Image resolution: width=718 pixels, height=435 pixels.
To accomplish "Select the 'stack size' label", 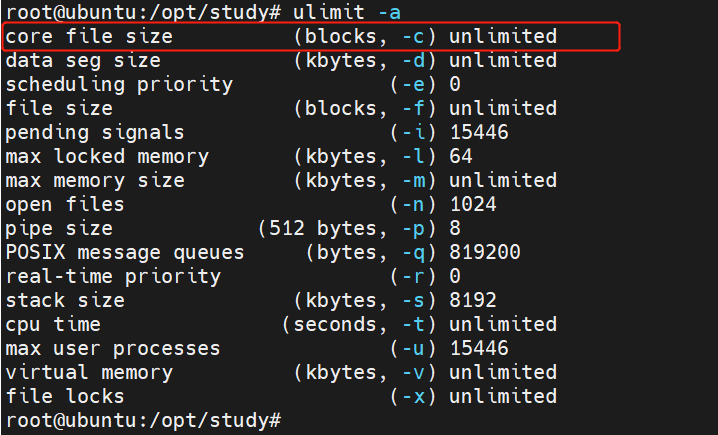I will tap(65, 301).
